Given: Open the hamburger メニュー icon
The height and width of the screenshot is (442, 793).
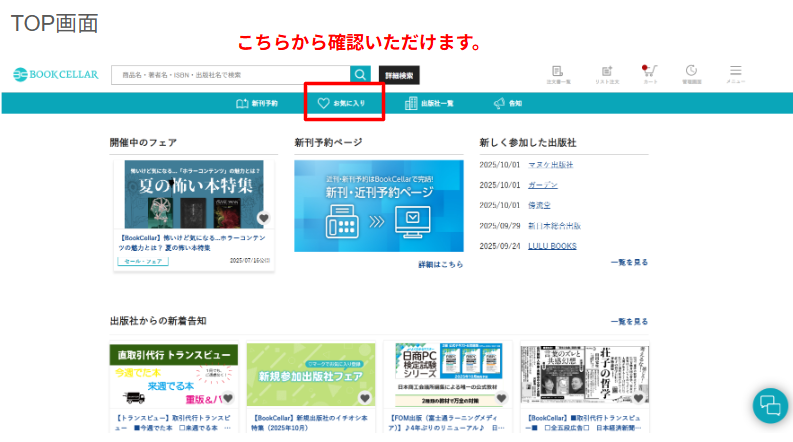Looking at the screenshot, I should tap(735, 74).
